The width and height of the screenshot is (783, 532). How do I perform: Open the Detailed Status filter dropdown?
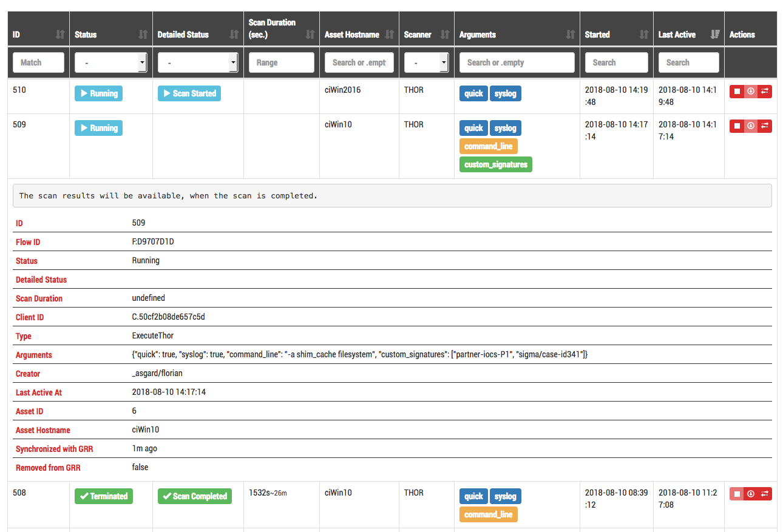tap(197, 62)
